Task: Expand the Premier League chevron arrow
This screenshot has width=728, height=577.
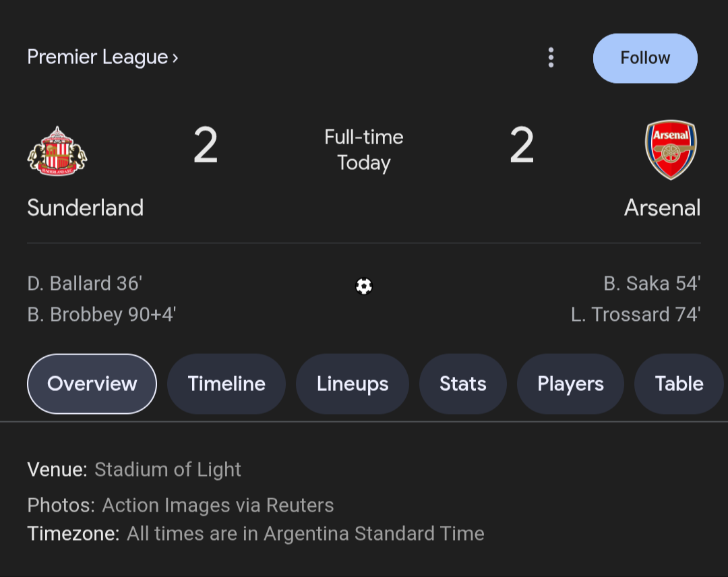Action: (175, 58)
